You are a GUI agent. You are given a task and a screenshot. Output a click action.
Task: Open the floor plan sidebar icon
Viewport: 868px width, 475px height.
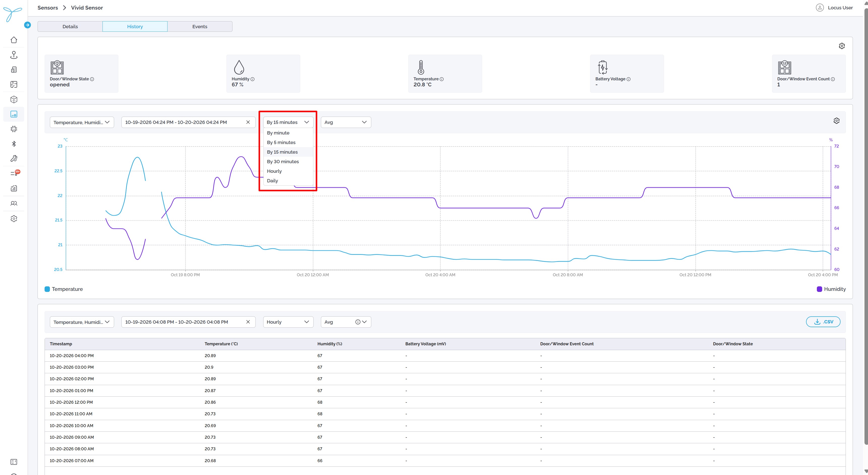[14, 84]
